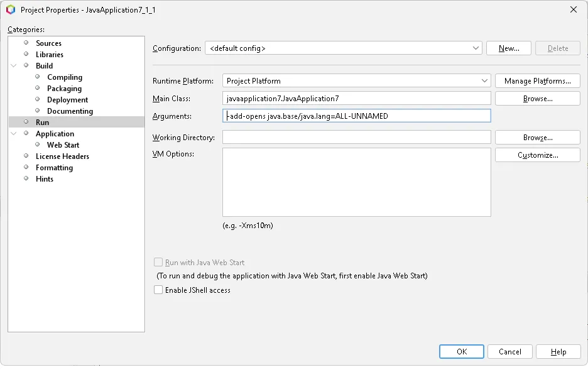The image size is (588, 377).
Task: Click the Manage Platforms button
Action: pyautogui.click(x=537, y=81)
